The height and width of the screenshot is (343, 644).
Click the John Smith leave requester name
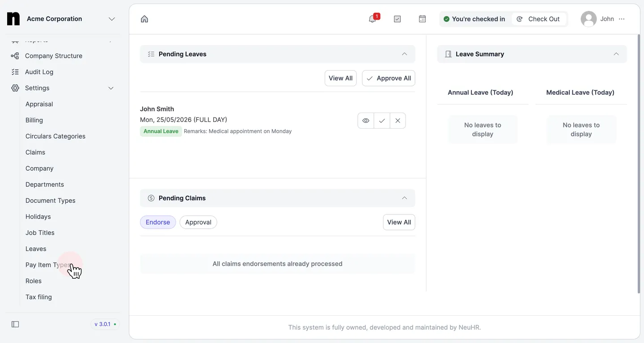tap(157, 109)
